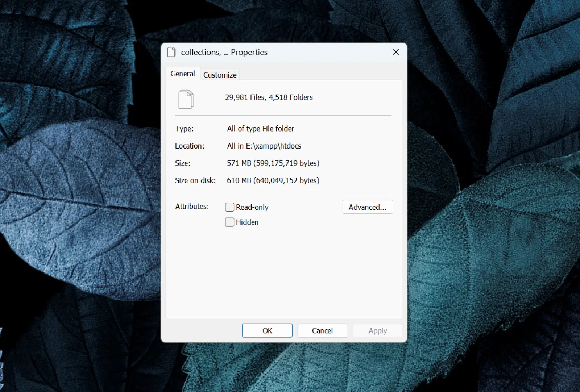Click the Apply button
Viewport: 580px width, 392px height.
coord(378,330)
